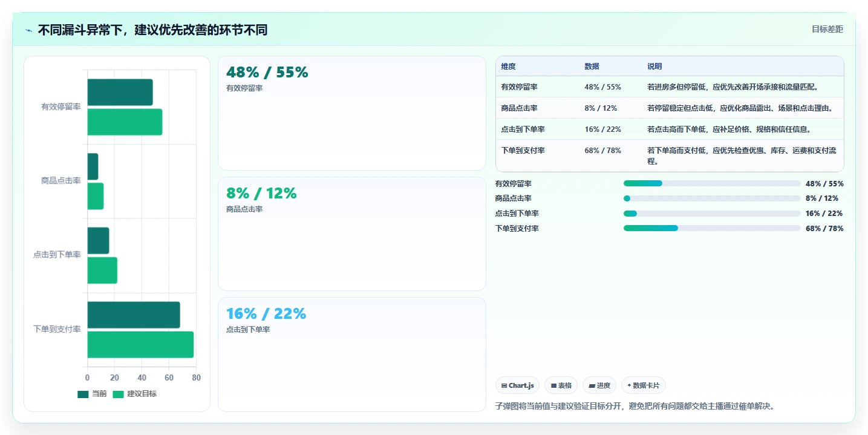
Task: Click the 16% / 22% data card
Action: [x=352, y=355]
